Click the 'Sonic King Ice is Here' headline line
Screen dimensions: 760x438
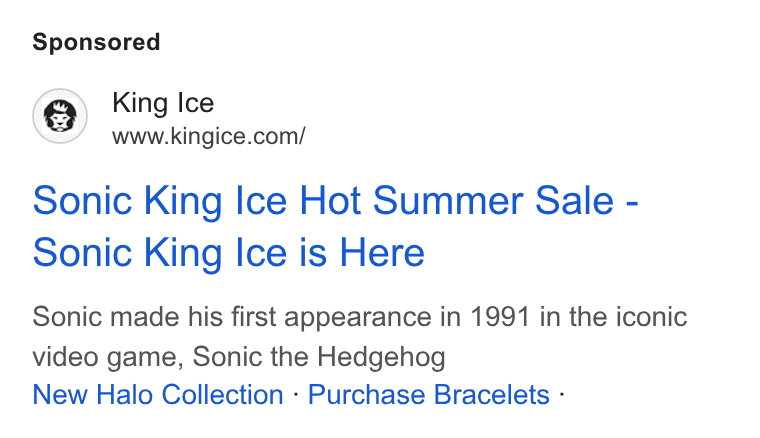click(228, 252)
